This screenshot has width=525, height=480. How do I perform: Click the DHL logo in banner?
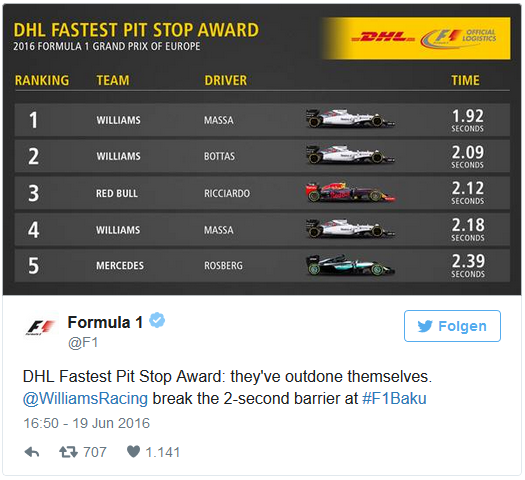[x=382, y=37]
